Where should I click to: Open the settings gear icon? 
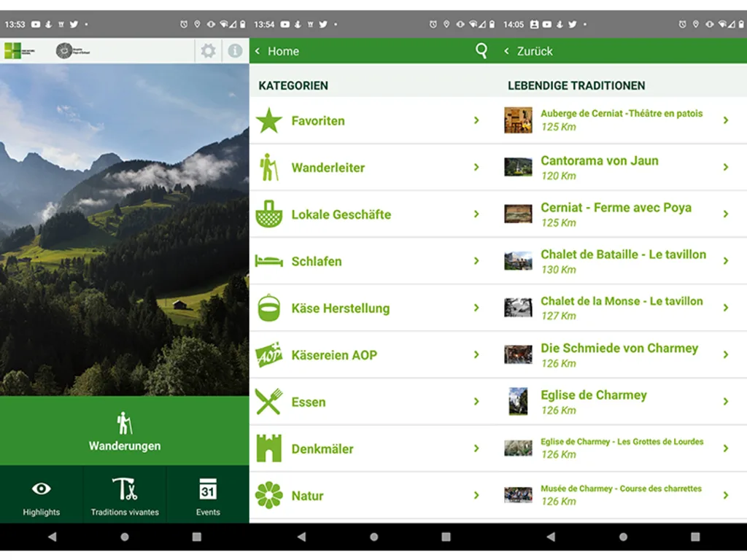208,51
